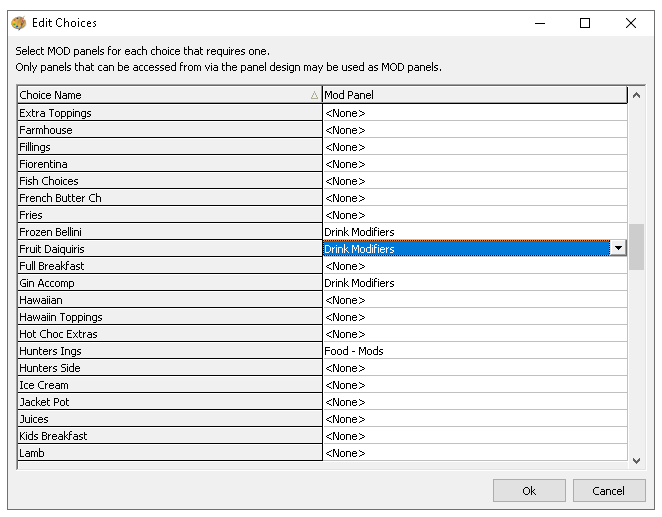662x517 pixels.
Task: Minimize the Edit Choices window
Action: click(540, 23)
